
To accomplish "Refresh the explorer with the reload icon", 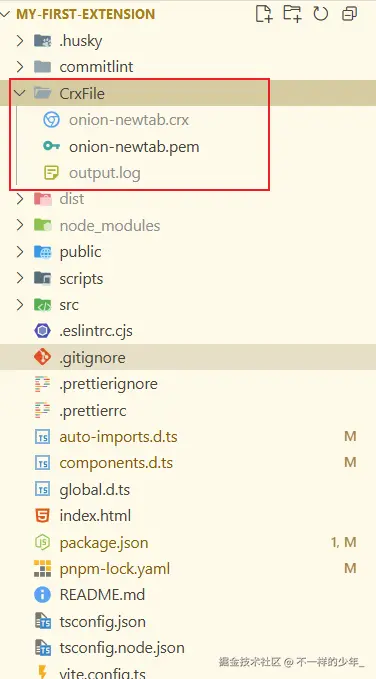I will (x=321, y=14).
